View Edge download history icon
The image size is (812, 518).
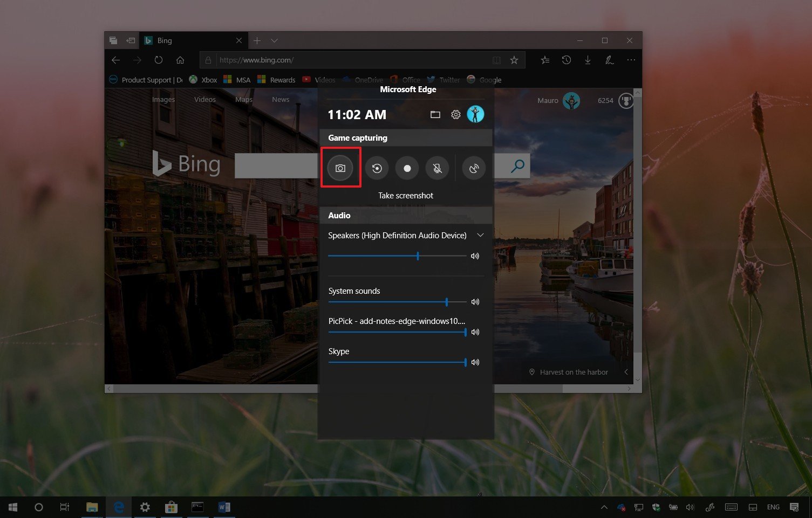click(x=588, y=60)
